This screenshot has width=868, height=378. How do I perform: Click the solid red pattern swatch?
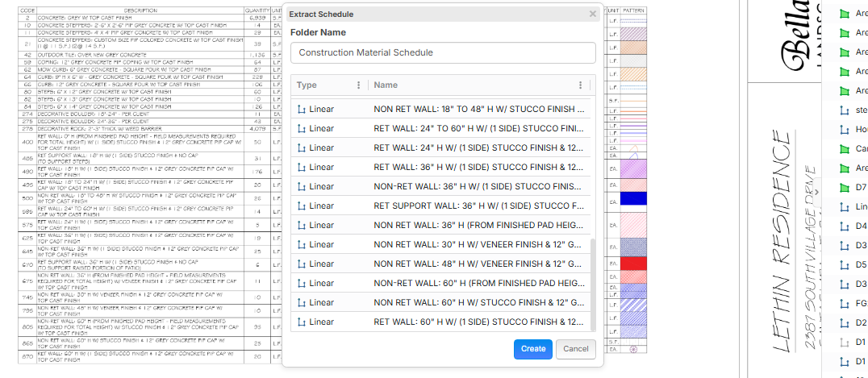coord(633,263)
